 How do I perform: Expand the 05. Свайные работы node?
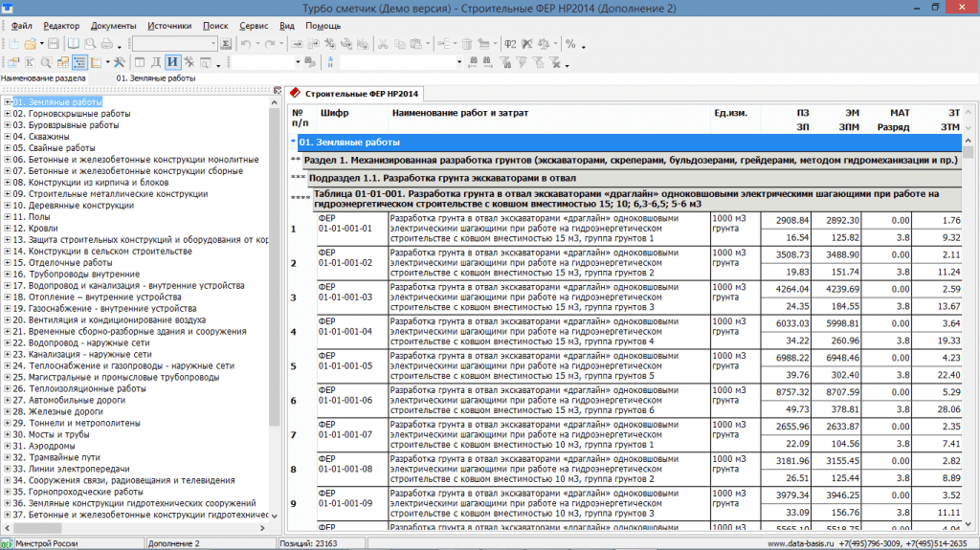[x=8, y=148]
